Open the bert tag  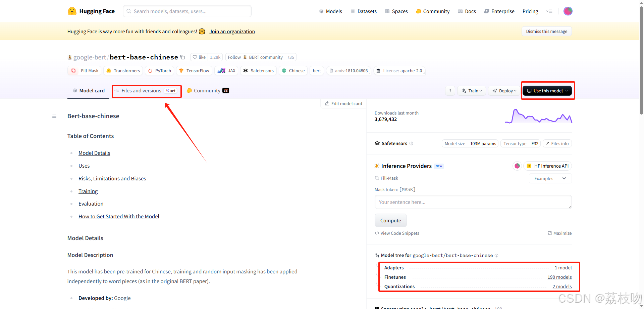(317, 71)
